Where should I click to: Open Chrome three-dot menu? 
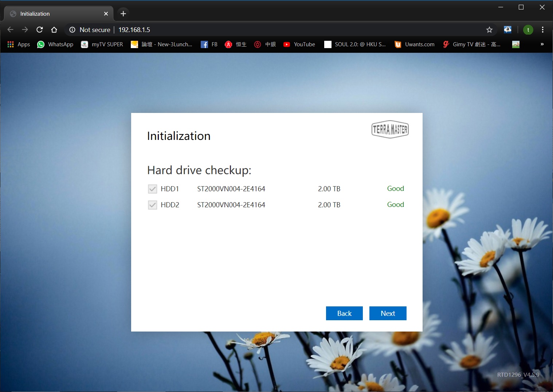coord(542,30)
